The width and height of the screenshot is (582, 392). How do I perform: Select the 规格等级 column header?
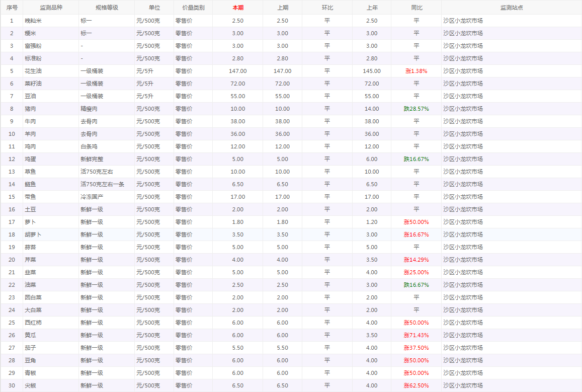click(106, 8)
